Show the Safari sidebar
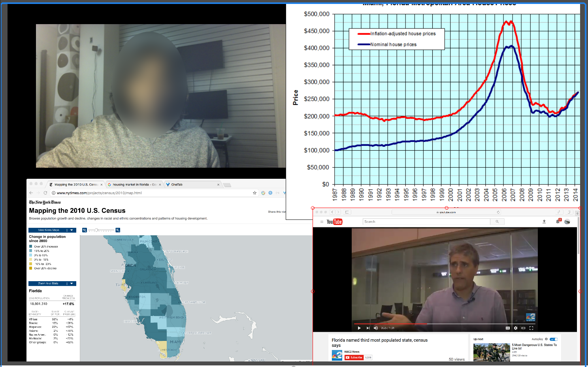The width and height of the screenshot is (588, 367). pyautogui.click(x=347, y=212)
